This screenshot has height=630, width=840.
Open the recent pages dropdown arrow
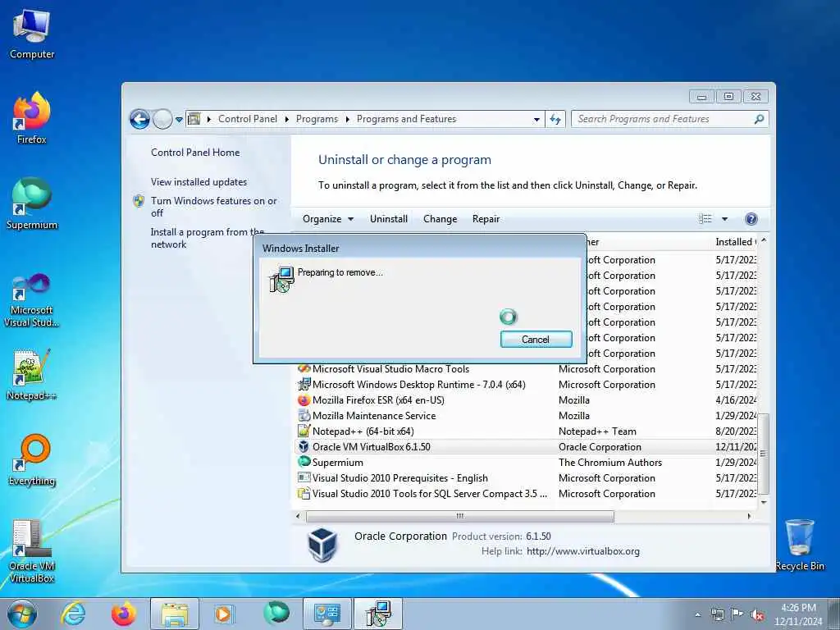[x=179, y=120]
